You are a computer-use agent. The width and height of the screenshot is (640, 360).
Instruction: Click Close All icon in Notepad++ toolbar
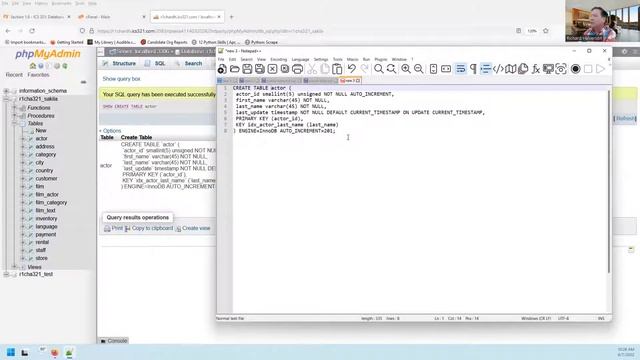285,69
